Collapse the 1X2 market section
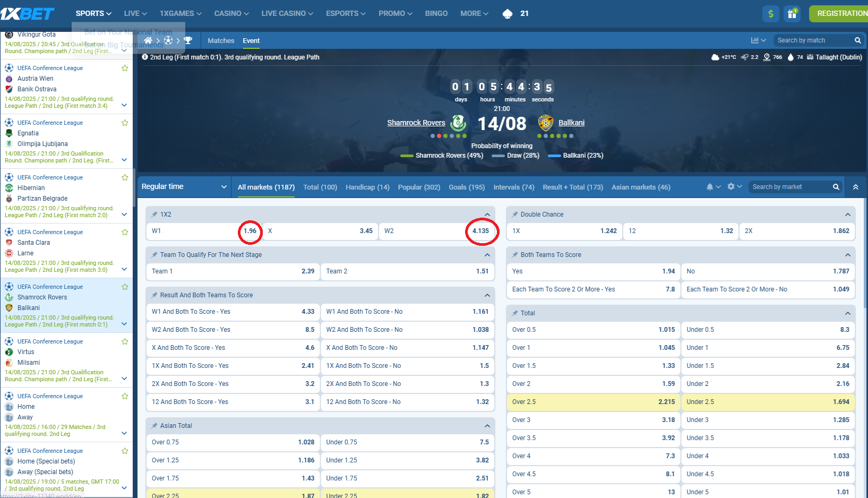 pos(487,214)
